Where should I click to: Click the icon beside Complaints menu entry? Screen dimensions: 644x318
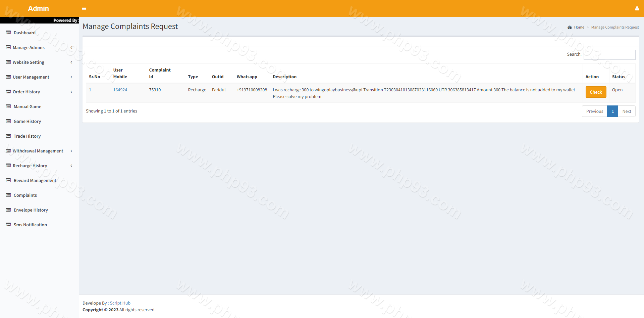click(8, 195)
